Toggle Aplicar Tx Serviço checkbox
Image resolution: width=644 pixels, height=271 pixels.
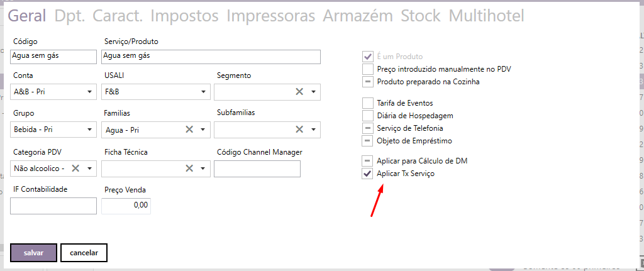368,174
